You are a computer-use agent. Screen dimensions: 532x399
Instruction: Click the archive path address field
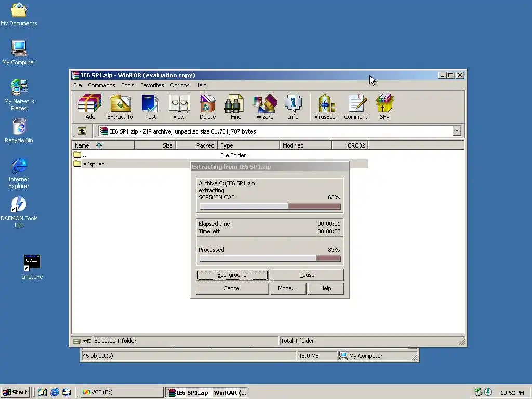[x=275, y=131]
